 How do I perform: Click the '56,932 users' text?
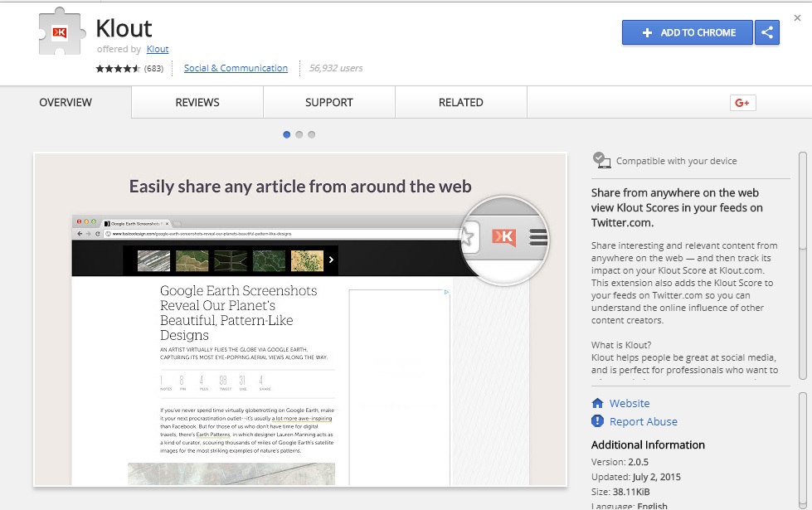pos(336,68)
